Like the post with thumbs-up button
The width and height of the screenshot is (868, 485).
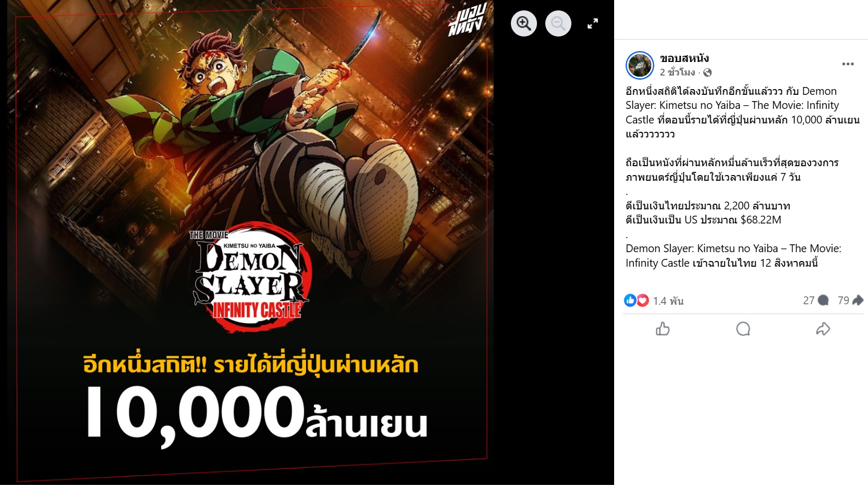(663, 329)
